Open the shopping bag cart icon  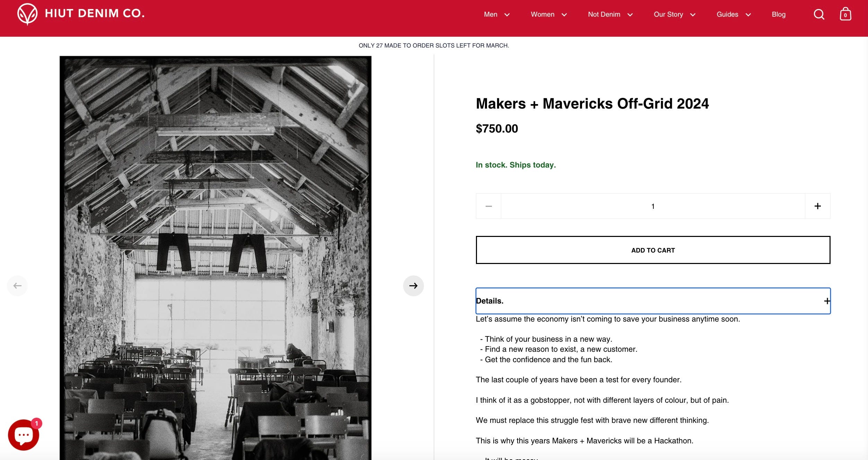pos(845,14)
